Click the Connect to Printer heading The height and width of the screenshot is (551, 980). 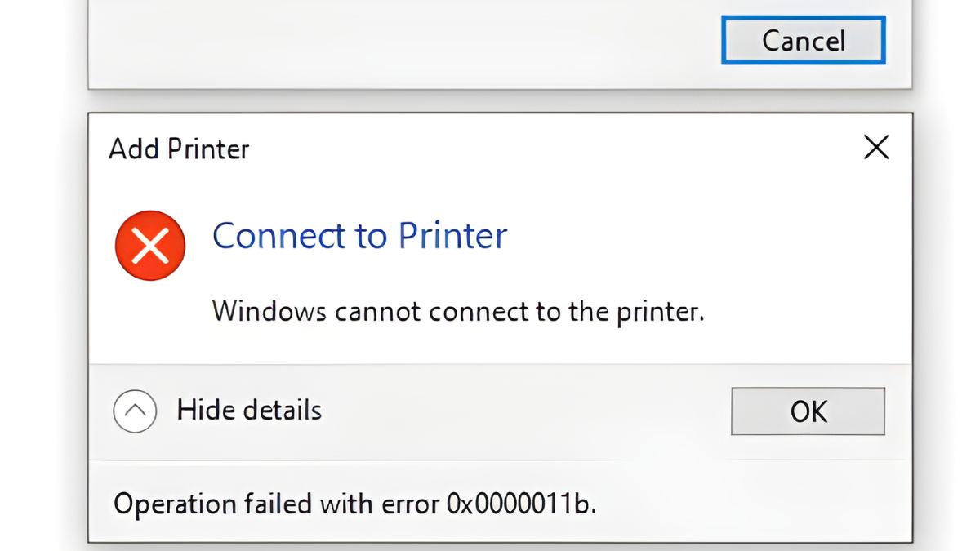[x=359, y=236]
